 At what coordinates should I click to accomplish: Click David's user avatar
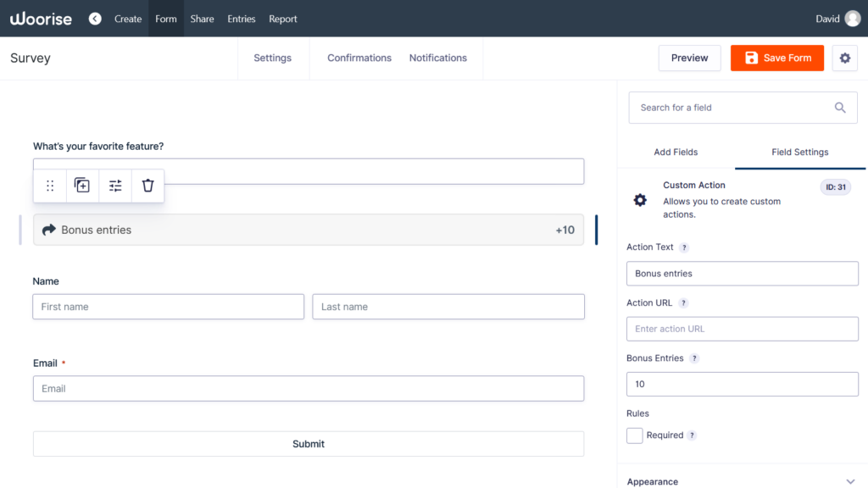click(x=852, y=19)
